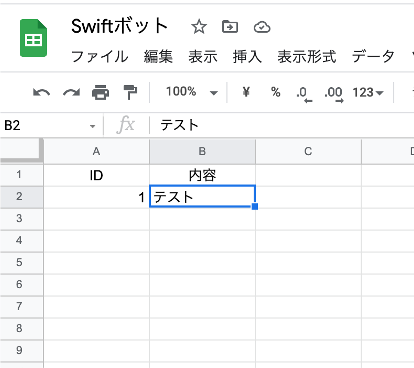This screenshot has width=414, height=368.
Task: Decrease decimal places button
Action: 304,94
